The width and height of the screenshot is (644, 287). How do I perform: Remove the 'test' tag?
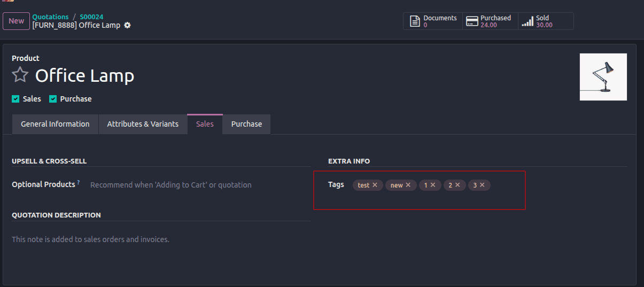[375, 185]
